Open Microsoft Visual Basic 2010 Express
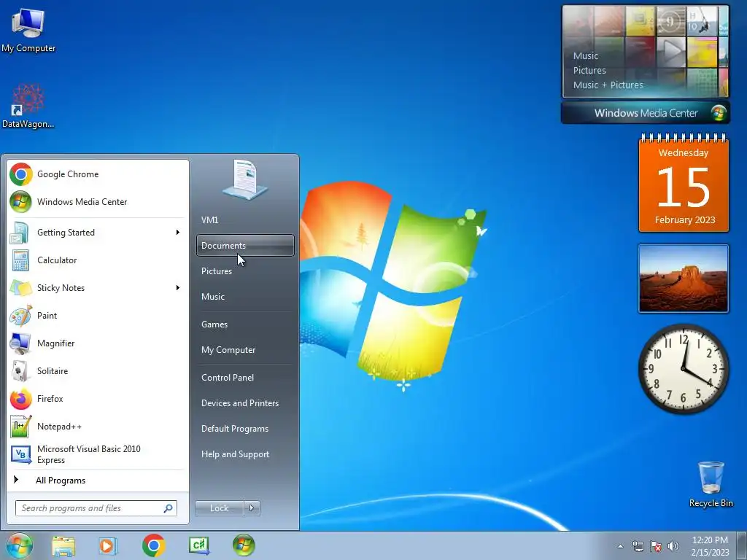Screen dimensions: 747x560 tap(98, 454)
